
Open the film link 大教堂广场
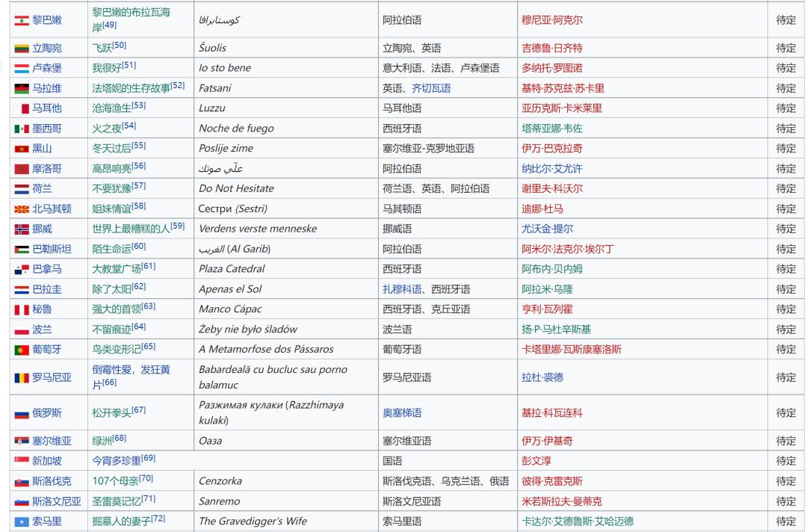click(117, 268)
